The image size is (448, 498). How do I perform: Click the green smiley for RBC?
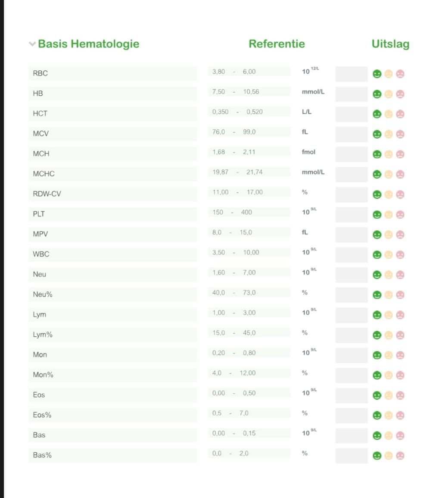[377, 74]
